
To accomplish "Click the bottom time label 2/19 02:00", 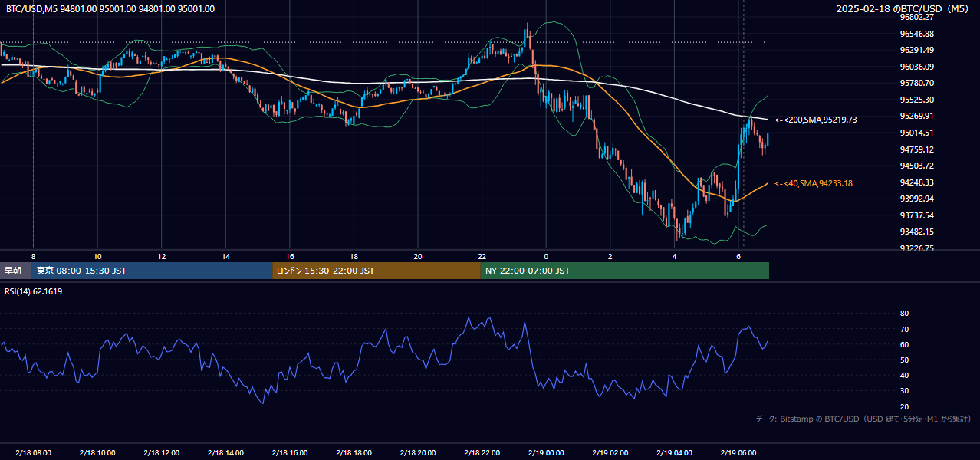I will [x=610, y=453].
